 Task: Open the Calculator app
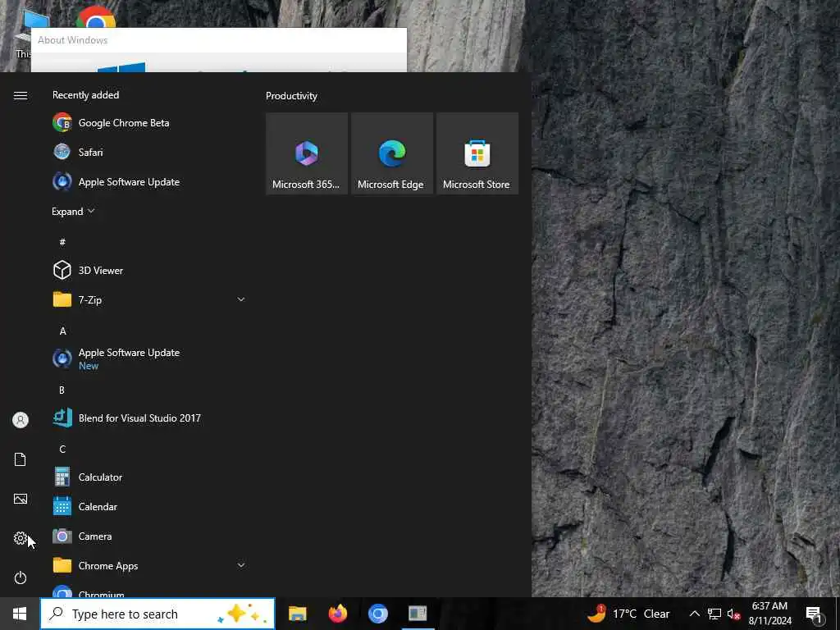pyautogui.click(x=148, y=477)
